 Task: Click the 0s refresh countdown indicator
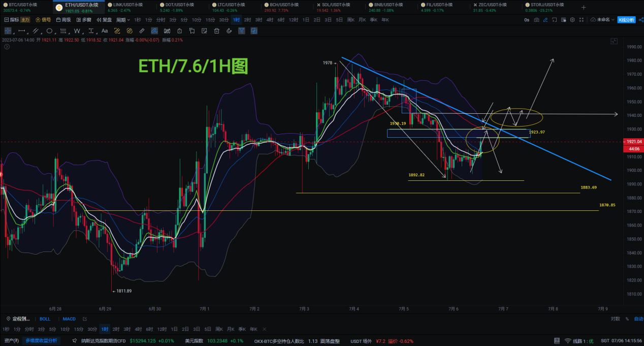tap(527, 20)
